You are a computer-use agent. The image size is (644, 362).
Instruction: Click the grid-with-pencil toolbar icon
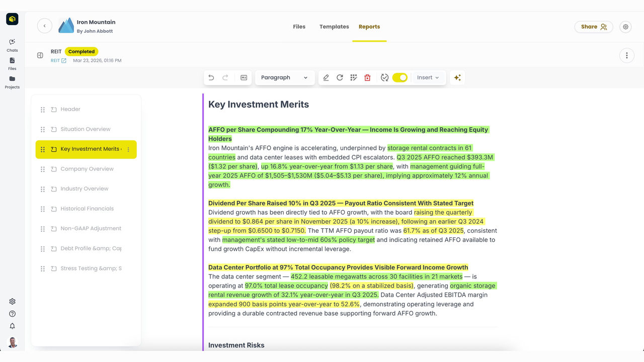click(354, 77)
